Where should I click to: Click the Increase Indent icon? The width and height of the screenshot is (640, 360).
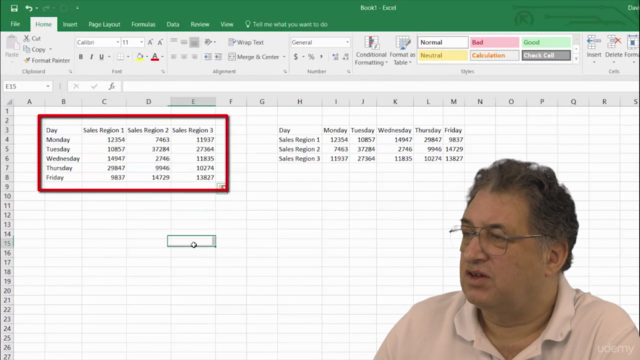[x=218, y=57]
